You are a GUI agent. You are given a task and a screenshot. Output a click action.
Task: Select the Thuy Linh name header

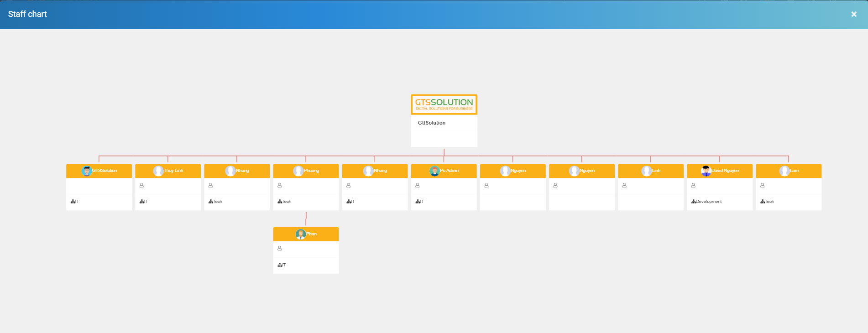[x=173, y=171]
